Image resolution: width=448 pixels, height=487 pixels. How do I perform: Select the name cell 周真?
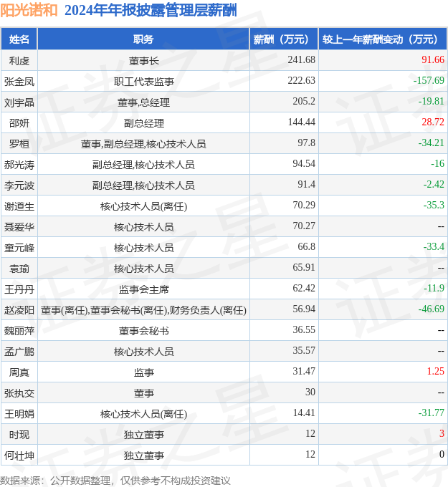(x=19, y=372)
